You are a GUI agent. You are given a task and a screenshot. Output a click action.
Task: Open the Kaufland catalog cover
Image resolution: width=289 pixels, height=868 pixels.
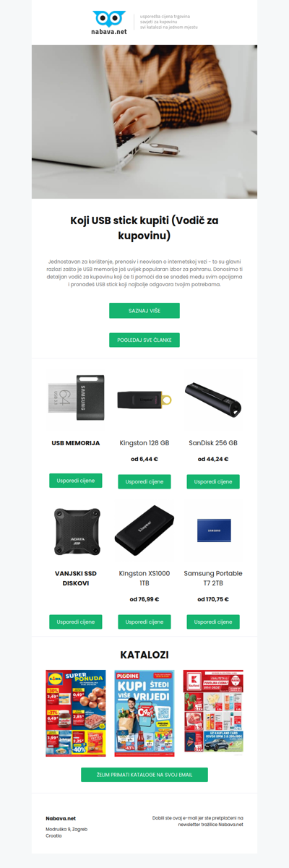tap(213, 713)
